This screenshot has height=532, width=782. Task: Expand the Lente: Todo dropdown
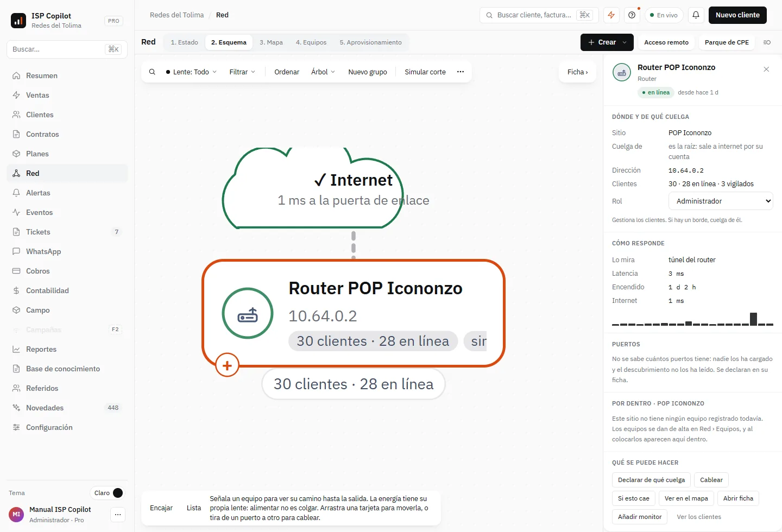[191, 72]
